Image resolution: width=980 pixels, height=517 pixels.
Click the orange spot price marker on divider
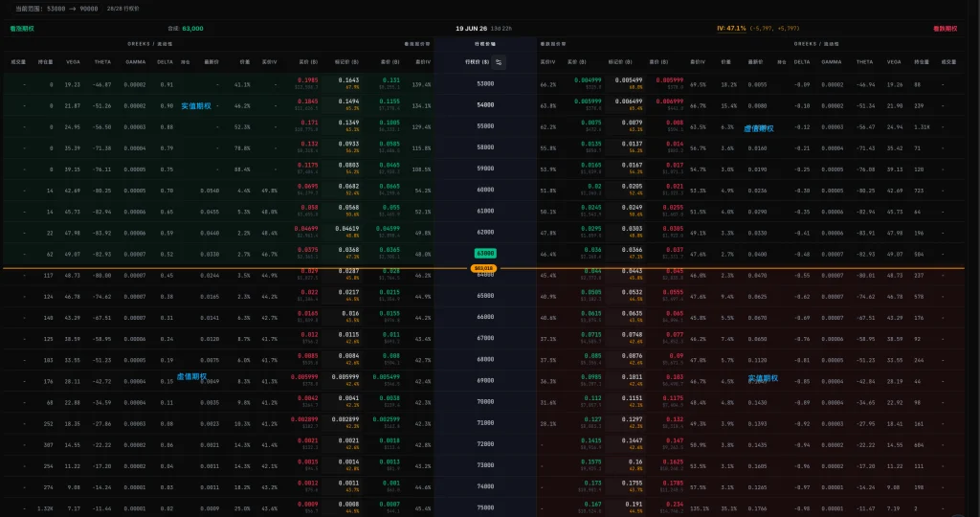click(x=483, y=268)
